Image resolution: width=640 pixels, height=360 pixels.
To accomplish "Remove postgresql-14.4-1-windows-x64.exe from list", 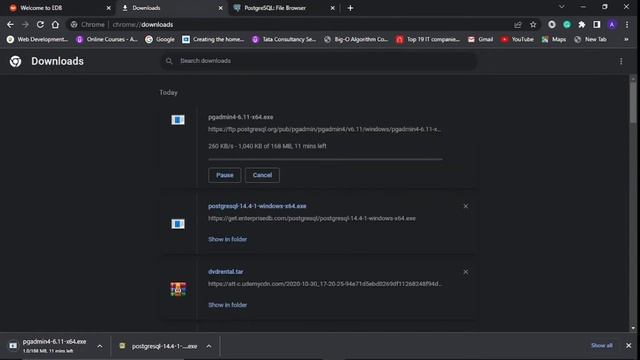I will [x=466, y=206].
